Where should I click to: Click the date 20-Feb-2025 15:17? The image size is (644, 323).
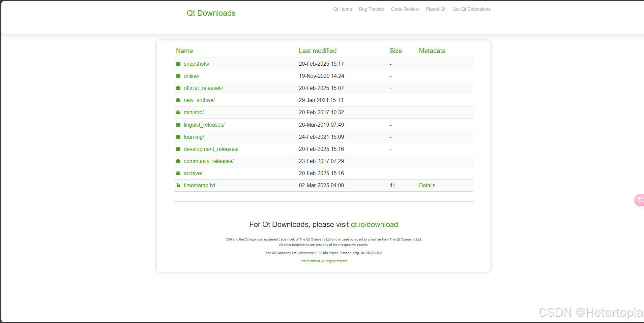point(321,64)
